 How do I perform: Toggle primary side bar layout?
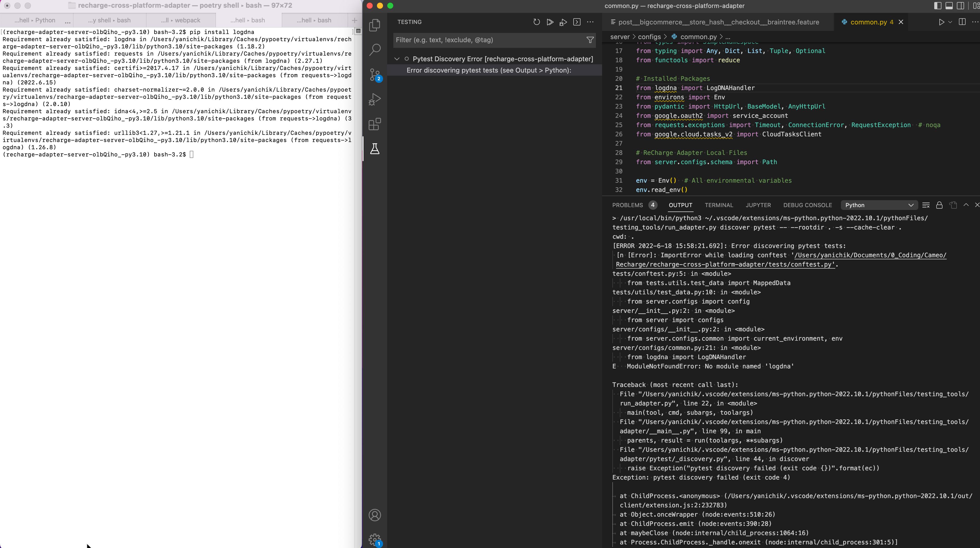coord(937,6)
